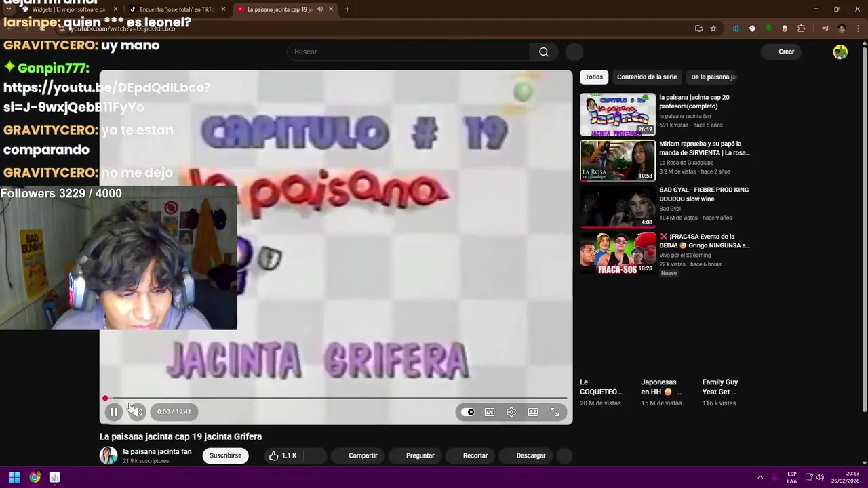Open the Chrome profile avatar
Image resolution: width=868 pixels, height=488 pixels.
pyautogui.click(x=842, y=28)
